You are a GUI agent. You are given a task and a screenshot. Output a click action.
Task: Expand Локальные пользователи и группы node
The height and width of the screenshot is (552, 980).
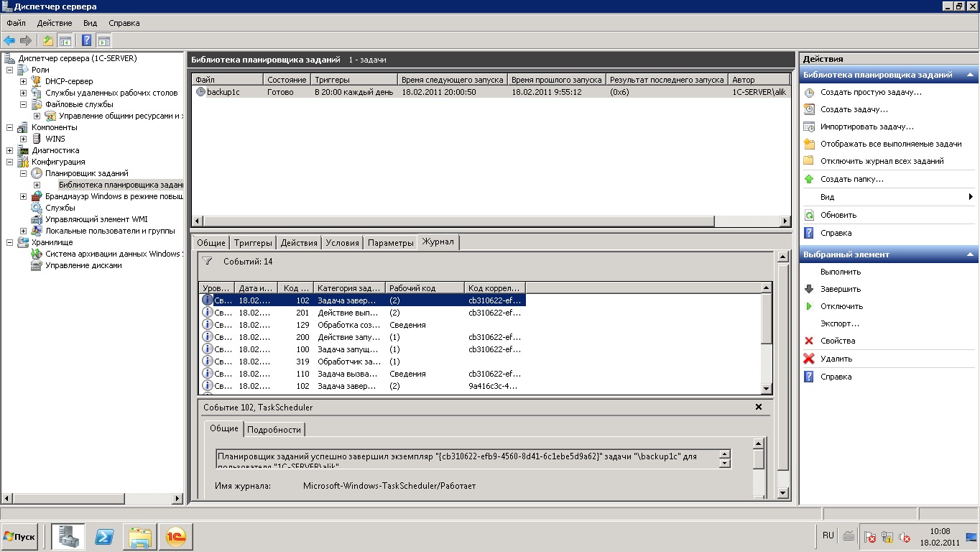pyautogui.click(x=23, y=231)
